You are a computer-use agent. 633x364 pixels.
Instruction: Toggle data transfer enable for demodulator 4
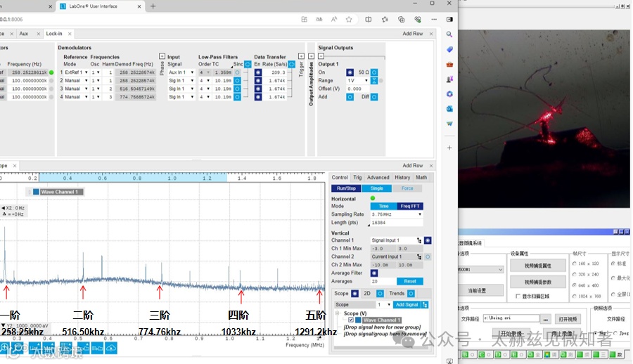[258, 97]
